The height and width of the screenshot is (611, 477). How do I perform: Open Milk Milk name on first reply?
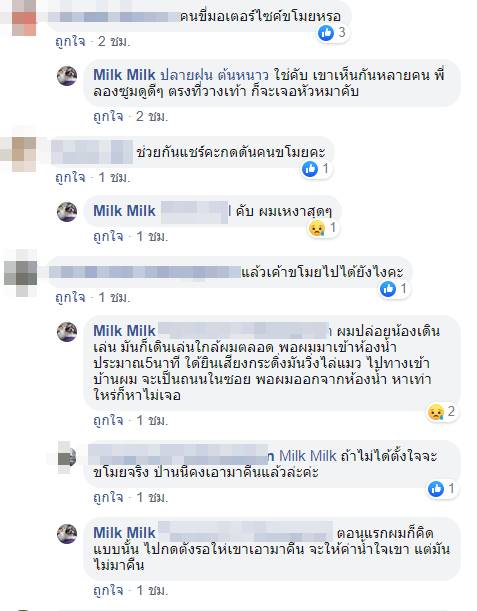coord(124,75)
